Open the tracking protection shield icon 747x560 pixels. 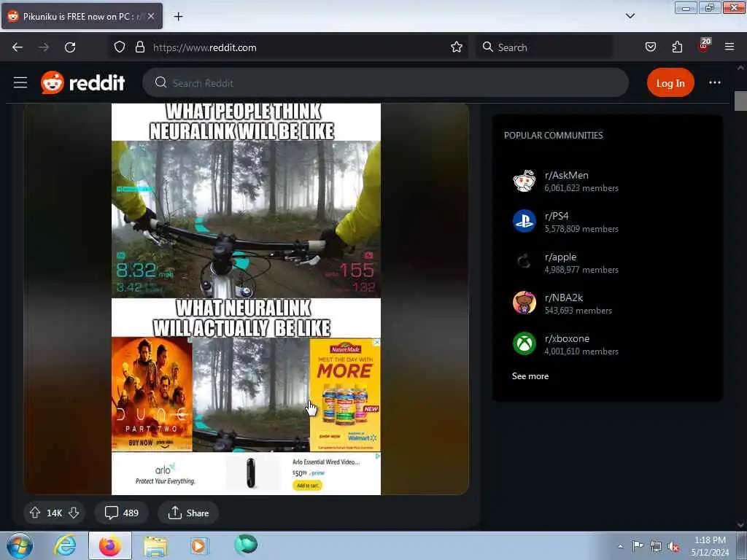120,47
